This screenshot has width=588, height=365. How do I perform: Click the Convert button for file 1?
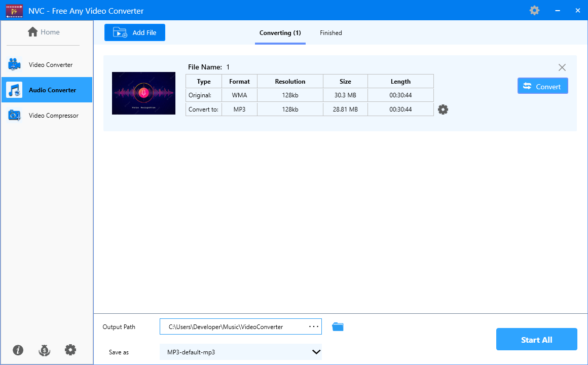[542, 86]
